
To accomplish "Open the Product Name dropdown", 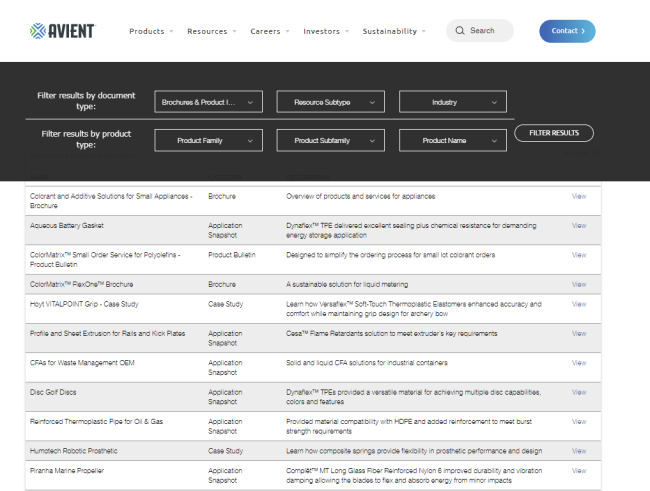I will point(452,141).
